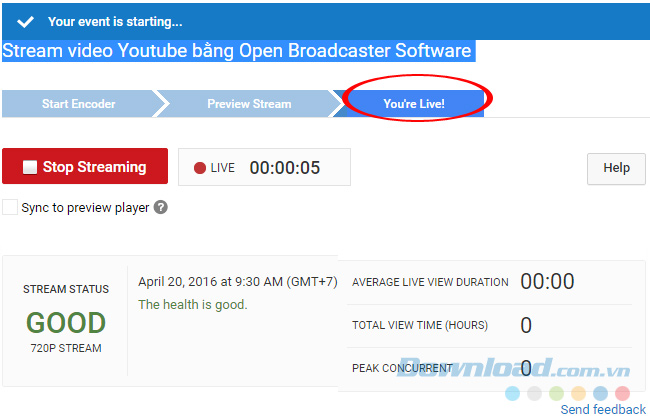Click the stream title 'Stream video Youtube bằng Open Broadcaster Software'

(x=237, y=51)
